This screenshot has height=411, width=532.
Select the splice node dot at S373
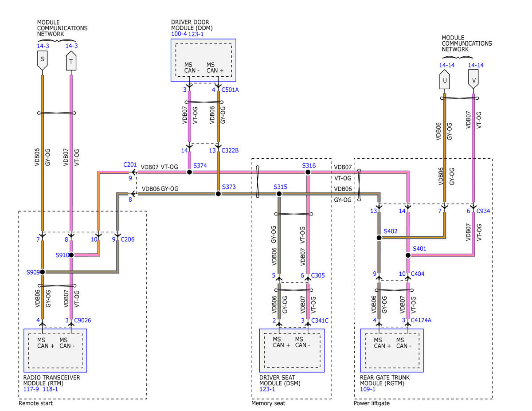218,194
